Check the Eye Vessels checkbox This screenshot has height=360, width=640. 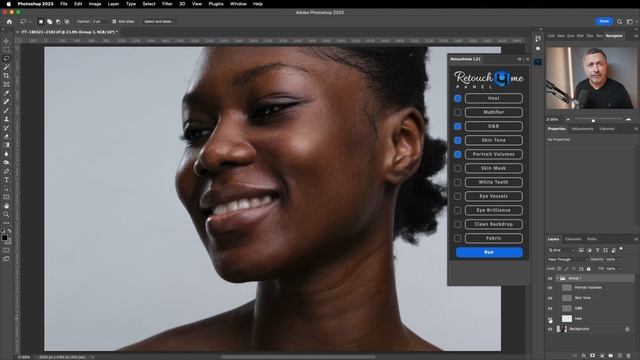pos(458,196)
